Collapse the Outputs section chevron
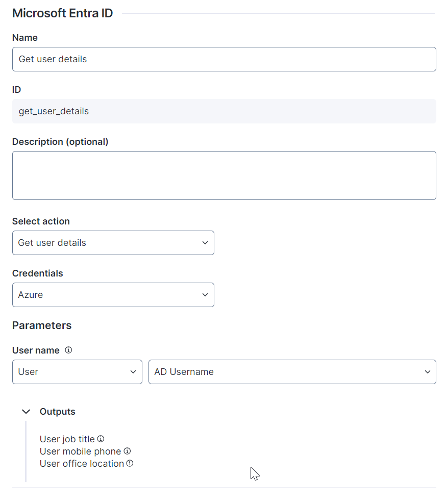This screenshot has width=446, height=504. (x=26, y=412)
